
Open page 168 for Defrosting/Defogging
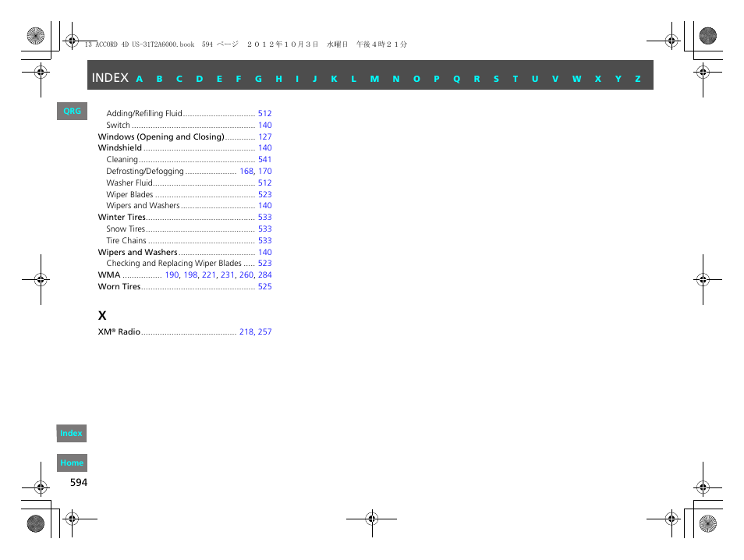pyautogui.click(x=246, y=172)
